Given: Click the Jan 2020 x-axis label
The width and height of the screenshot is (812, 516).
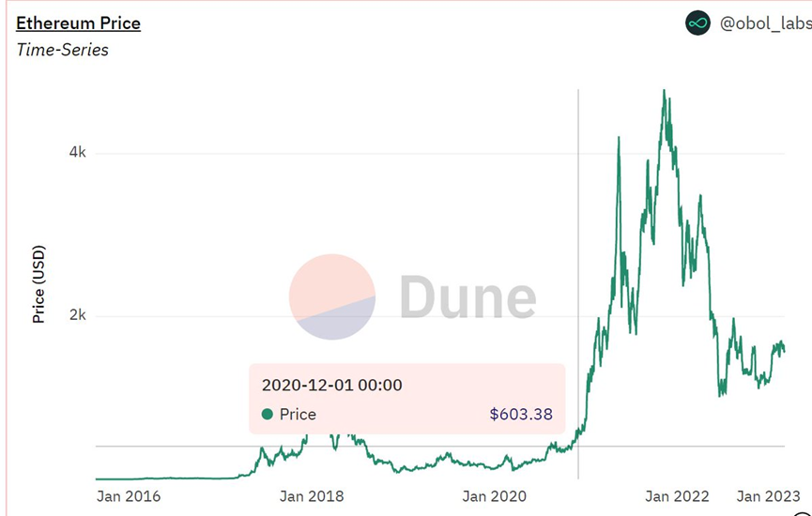Looking at the screenshot, I should pyautogui.click(x=494, y=495).
